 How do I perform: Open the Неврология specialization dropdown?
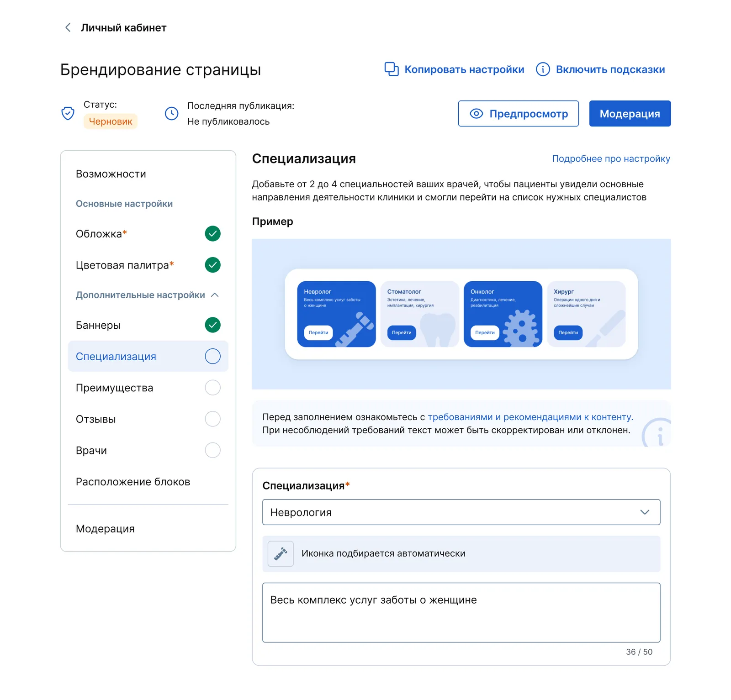click(461, 512)
